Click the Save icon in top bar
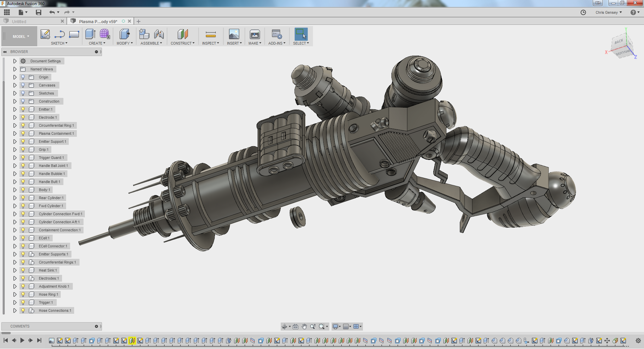The width and height of the screenshot is (644, 349). point(39,12)
